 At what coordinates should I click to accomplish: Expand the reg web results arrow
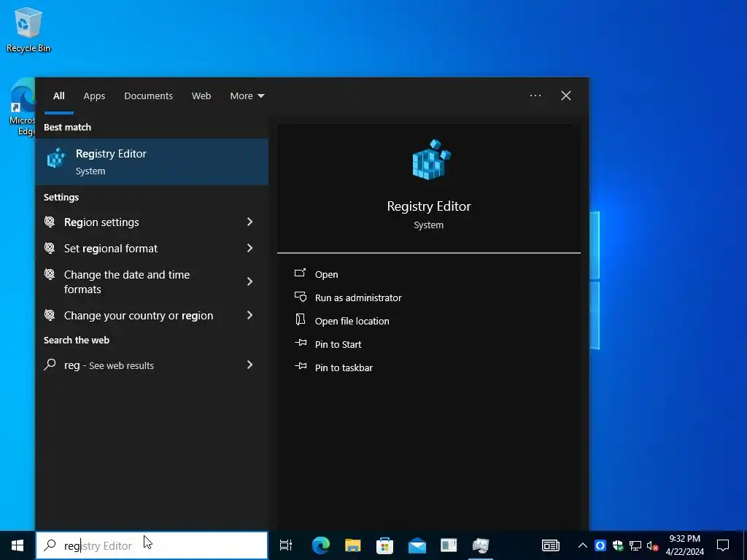249,365
